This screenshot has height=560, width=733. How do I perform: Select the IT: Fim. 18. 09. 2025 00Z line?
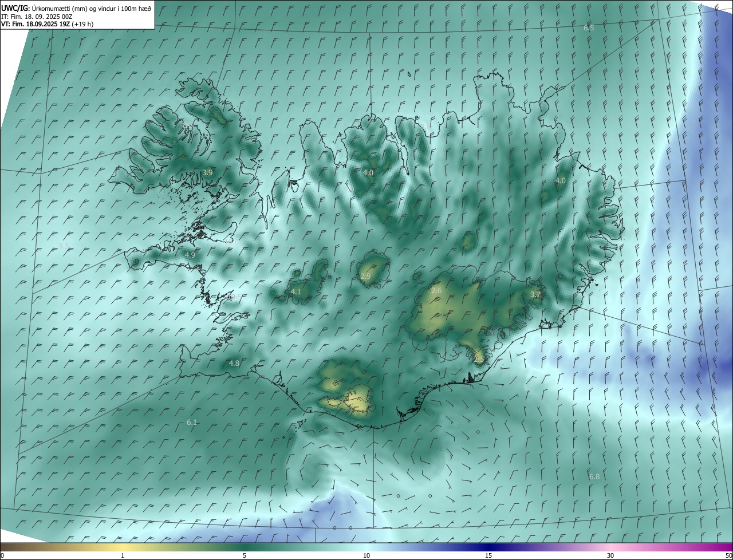[x=37, y=17]
